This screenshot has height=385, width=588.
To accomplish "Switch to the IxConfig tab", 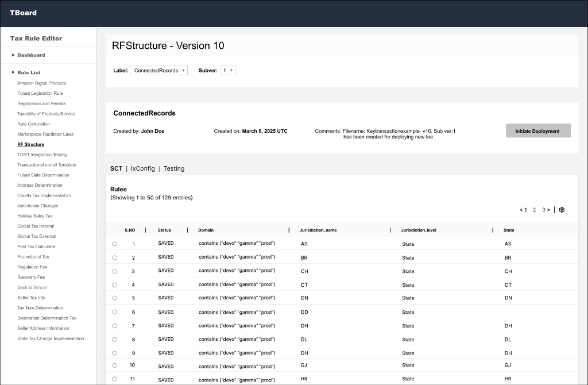I will coord(142,168).
